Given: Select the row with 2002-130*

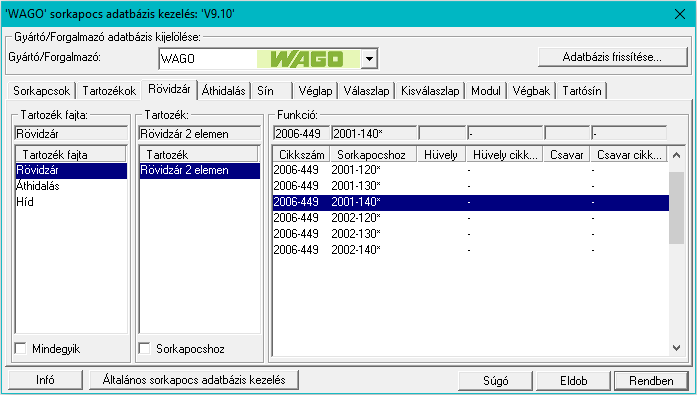Looking at the screenshot, I should point(471,234).
